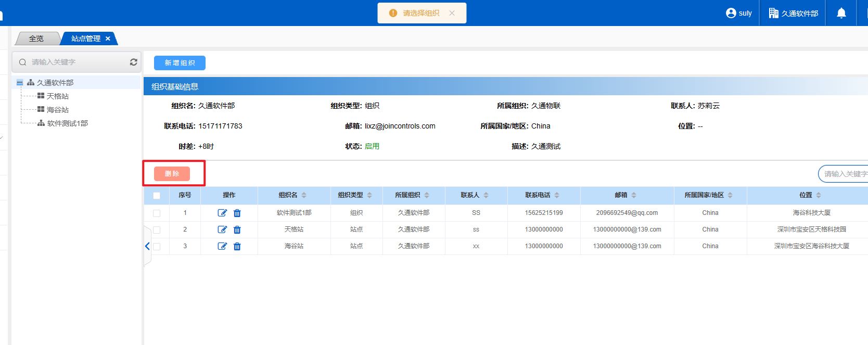This screenshot has width=868, height=345.
Task: Delete the 海谷站 table row via trash icon
Action: coord(237,246)
